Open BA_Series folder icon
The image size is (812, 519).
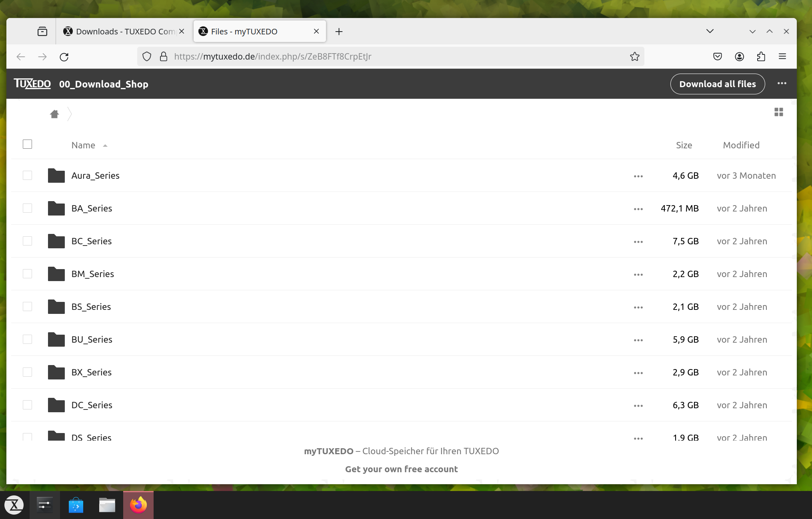point(56,208)
